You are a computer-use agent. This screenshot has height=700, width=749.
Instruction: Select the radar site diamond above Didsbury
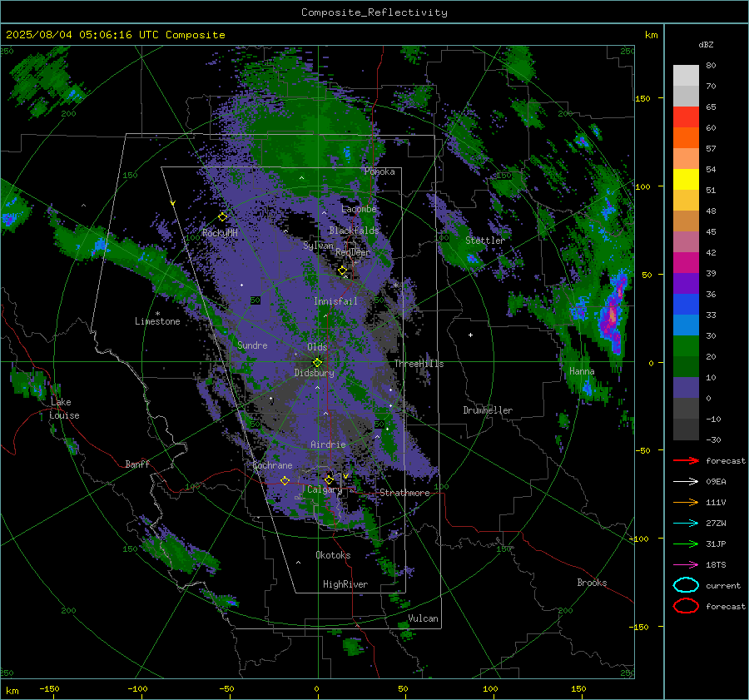317,362
